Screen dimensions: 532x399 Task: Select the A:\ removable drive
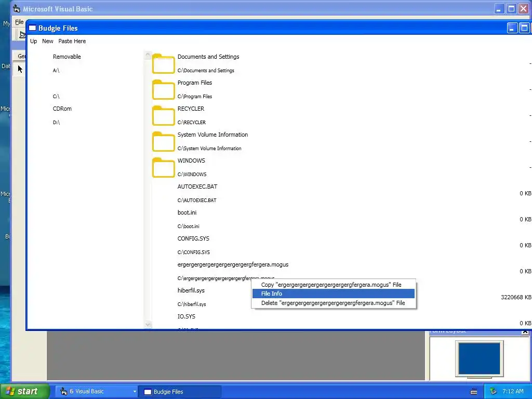click(x=56, y=71)
